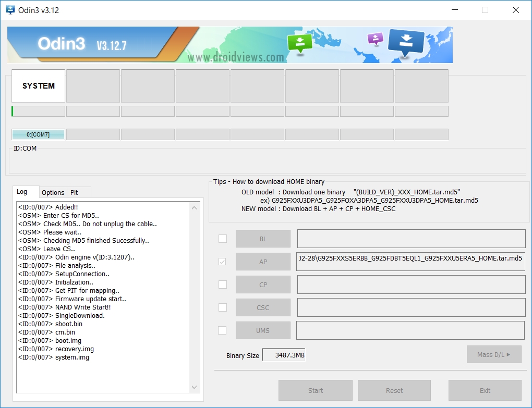Image resolution: width=532 pixels, height=408 pixels.
Task: Click the log line 'NAND Write Start!!'
Action: coord(65,307)
